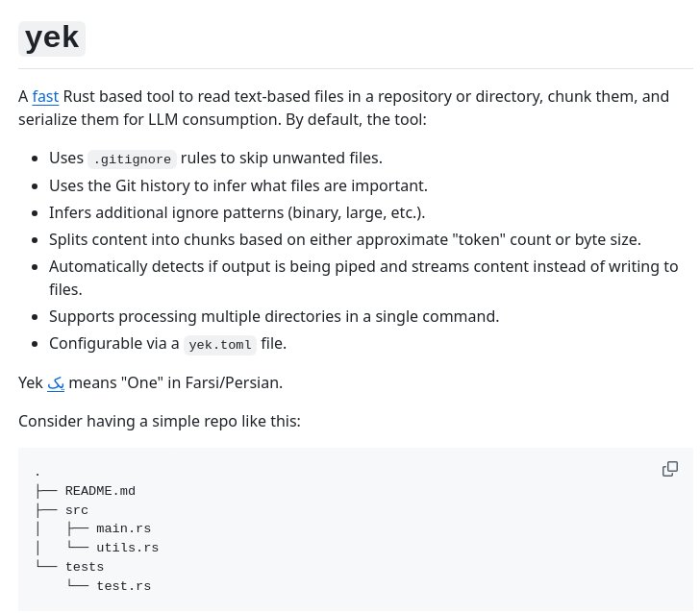
Task: Click the Git history bullet point
Action: 238,185
